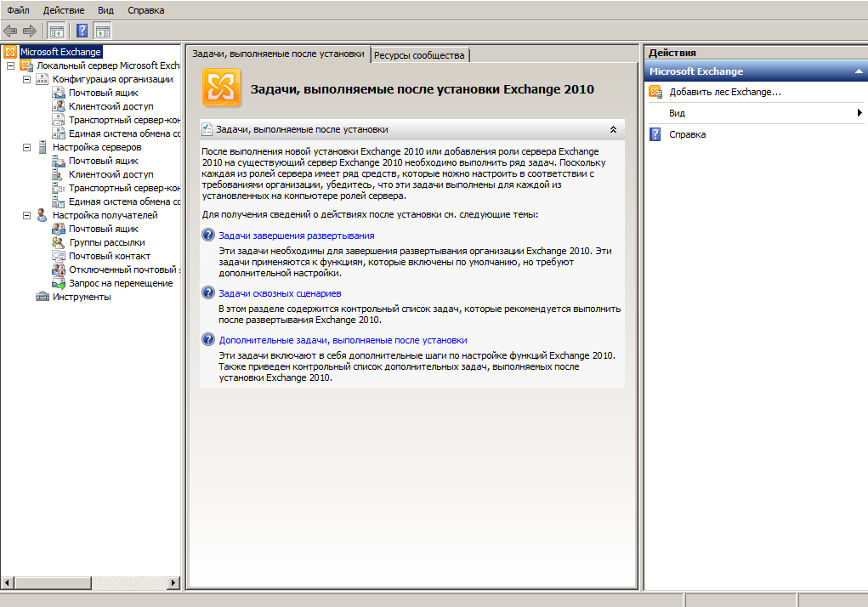Image resolution: width=868 pixels, height=607 pixels.
Task: Select Задачи, выполняемые после установки tab
Action: pos(279,54)
